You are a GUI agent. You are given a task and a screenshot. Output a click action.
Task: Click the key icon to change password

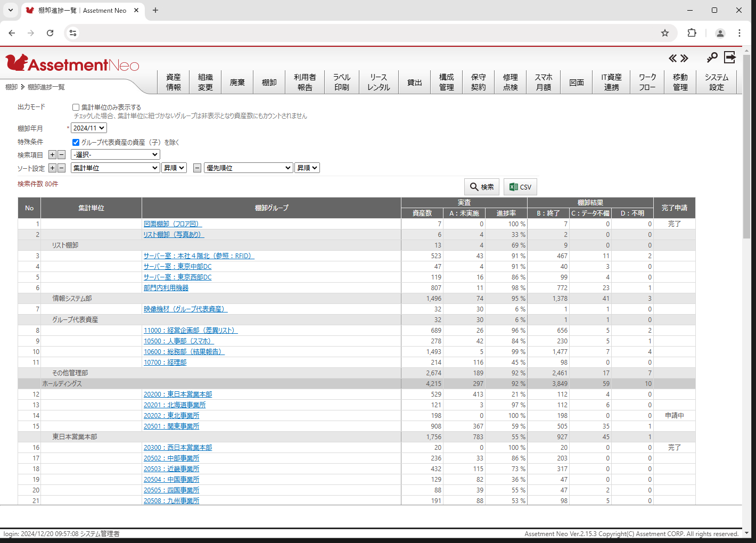click(712, 57)
